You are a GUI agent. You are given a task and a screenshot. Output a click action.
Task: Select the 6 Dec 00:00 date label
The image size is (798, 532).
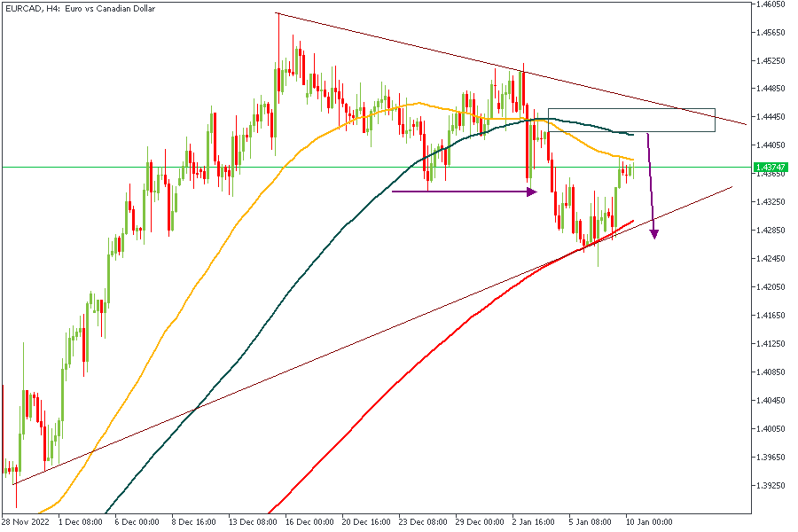coord(137,522)
